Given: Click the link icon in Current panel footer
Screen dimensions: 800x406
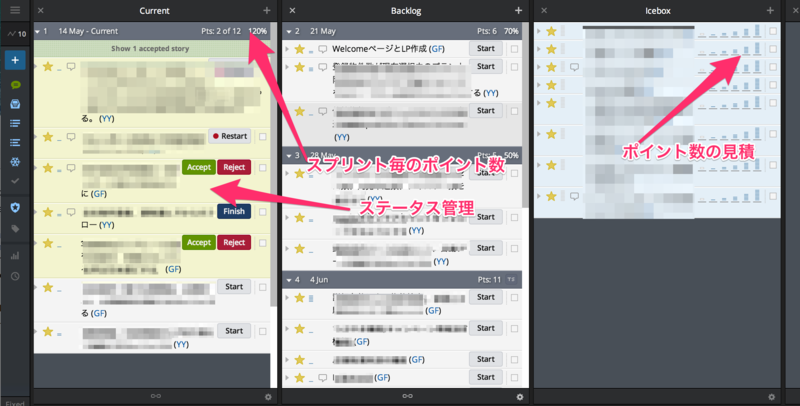Looking at the screenshot, I should [156, 396].
